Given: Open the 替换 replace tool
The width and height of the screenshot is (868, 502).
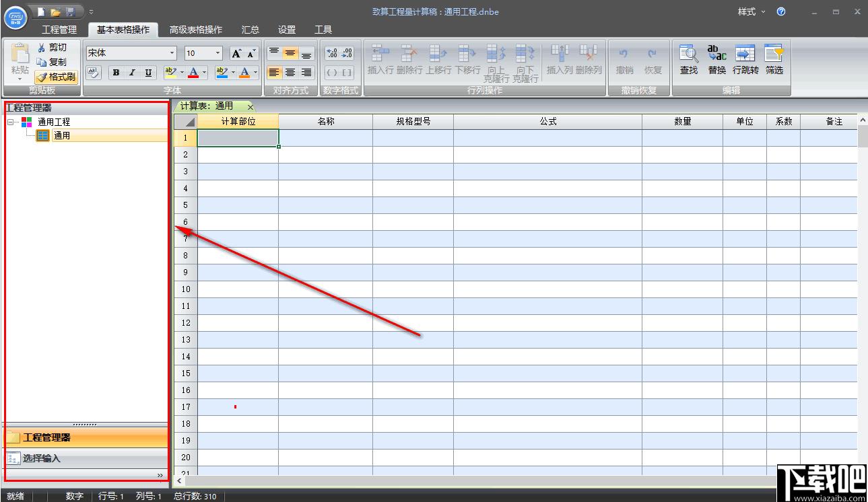Looking at the screenshot, I should [717, 59].
